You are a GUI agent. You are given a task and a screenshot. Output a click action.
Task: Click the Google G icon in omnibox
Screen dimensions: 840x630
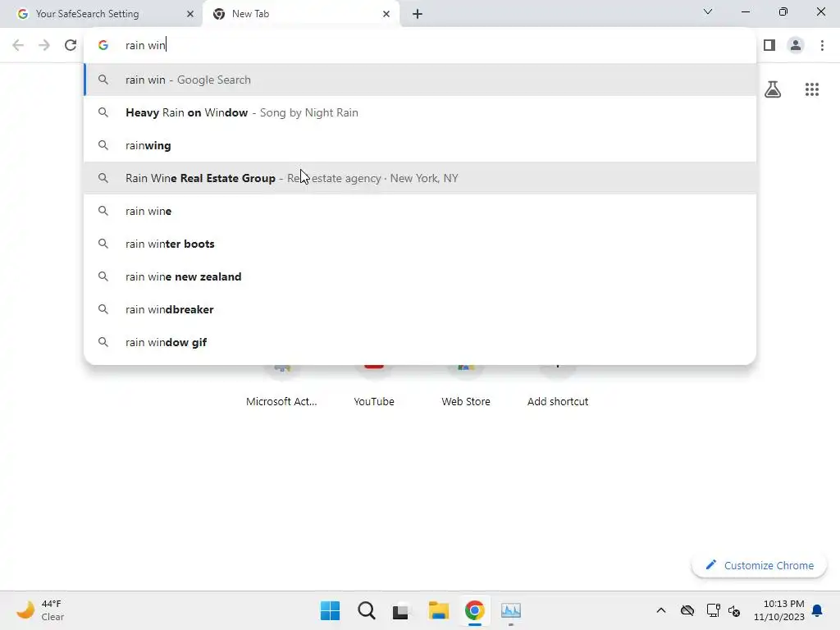point(103,45)
